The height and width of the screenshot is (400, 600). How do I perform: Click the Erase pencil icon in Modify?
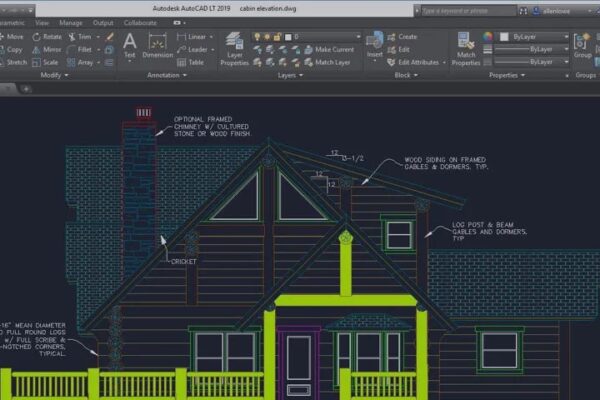109,37
